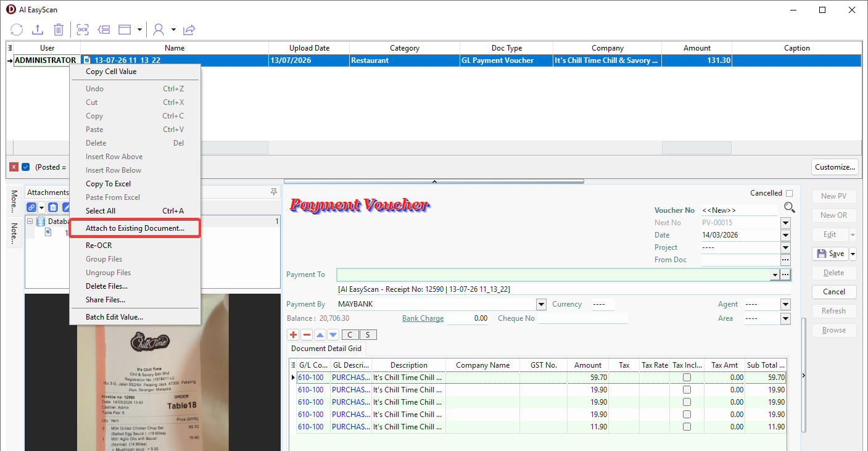
Task: Click the Bank Charge link
Action: click(x=423, y=318)
